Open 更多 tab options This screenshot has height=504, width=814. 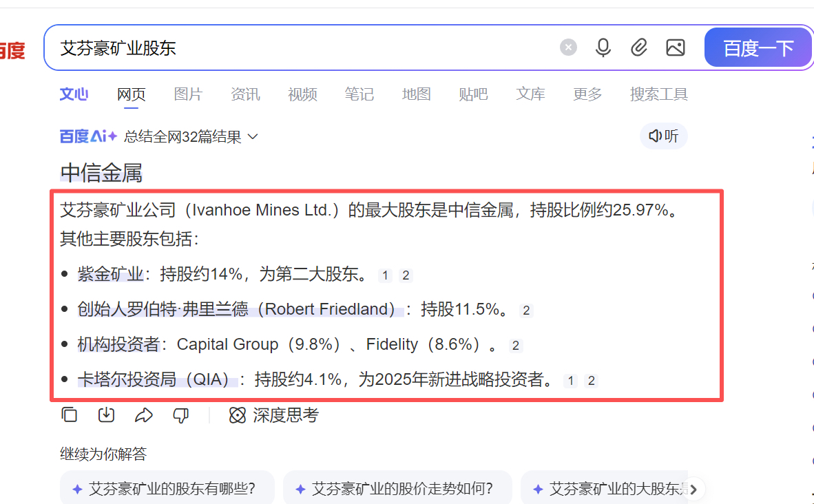pos(587,94)
